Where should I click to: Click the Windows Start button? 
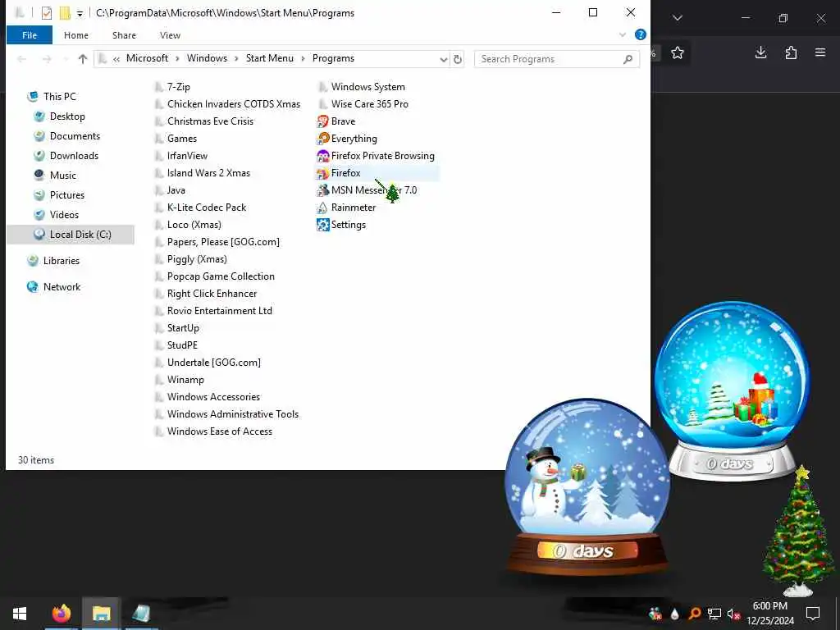click(20, 614)
